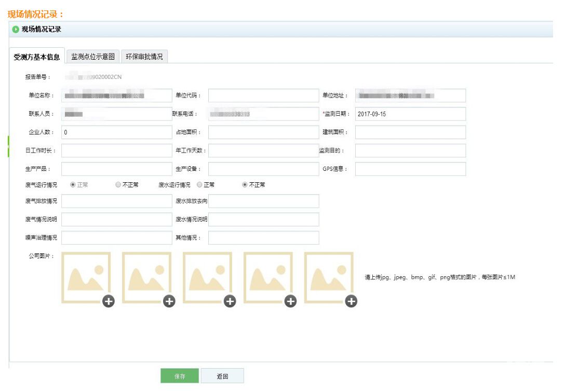Viewport: 564px width, 392px height.
Task: Open the 监测日期 date field
Action: click(410, 114)
